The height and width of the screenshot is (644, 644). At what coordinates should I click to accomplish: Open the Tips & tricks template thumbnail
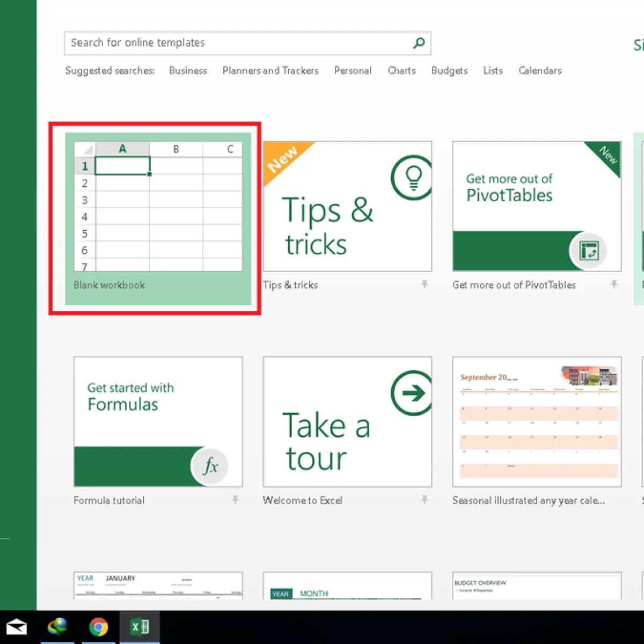(x=347, y=207)
